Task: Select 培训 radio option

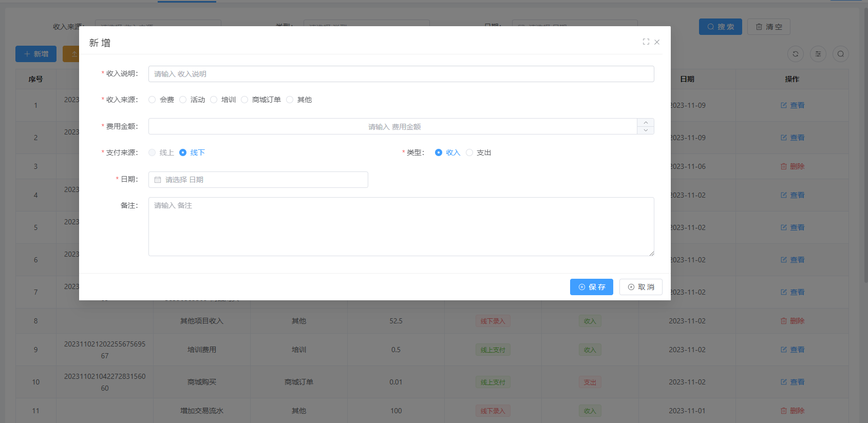Action: [x=214, y=100]
